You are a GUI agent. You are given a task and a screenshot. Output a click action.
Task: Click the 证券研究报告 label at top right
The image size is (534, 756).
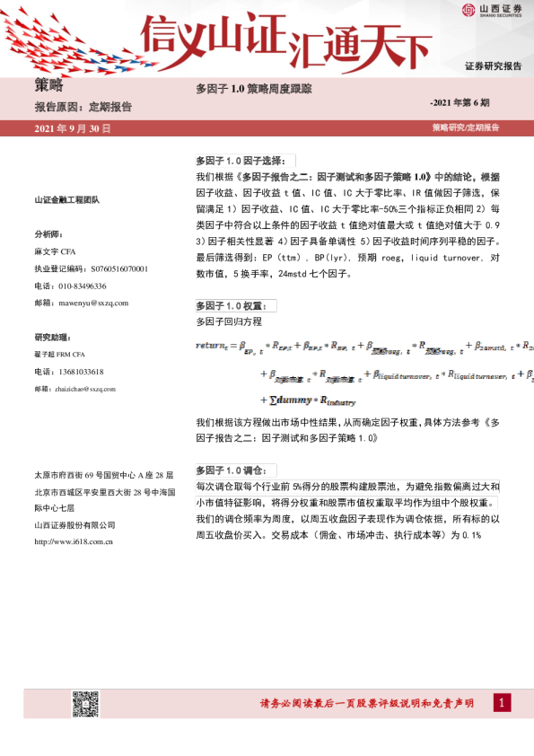click(493, 66)
